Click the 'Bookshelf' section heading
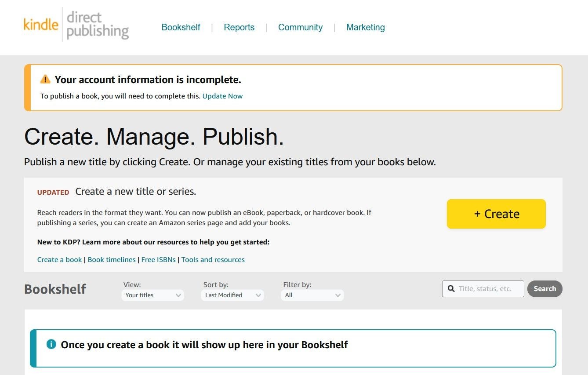The height and width of the screenshot is (375, 588). (55, 289)
